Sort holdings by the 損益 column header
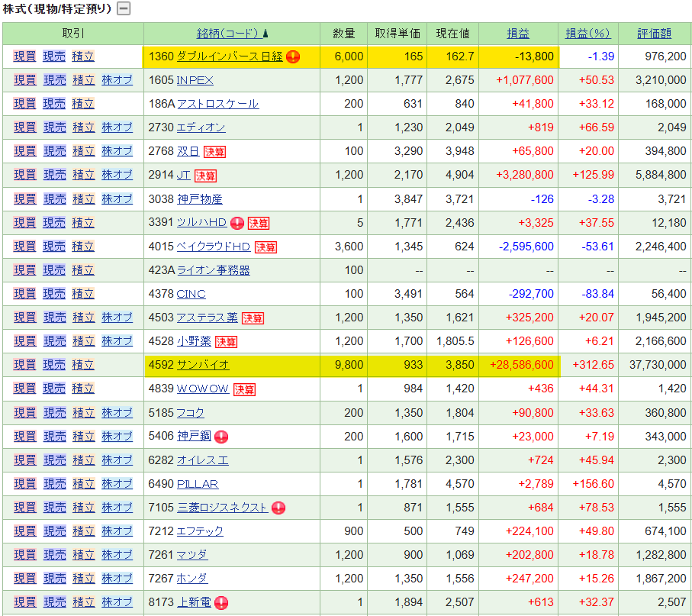 pyautogui.click(x=518, y=34)
